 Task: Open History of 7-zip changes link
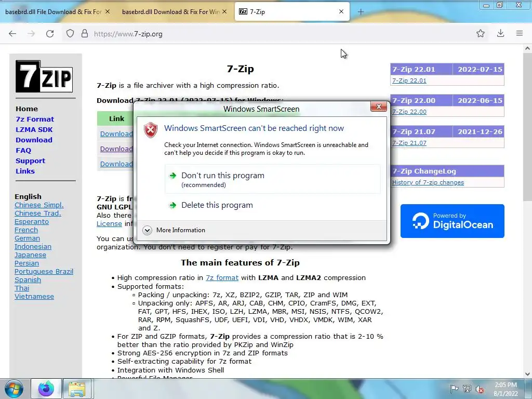pos(428,182)
